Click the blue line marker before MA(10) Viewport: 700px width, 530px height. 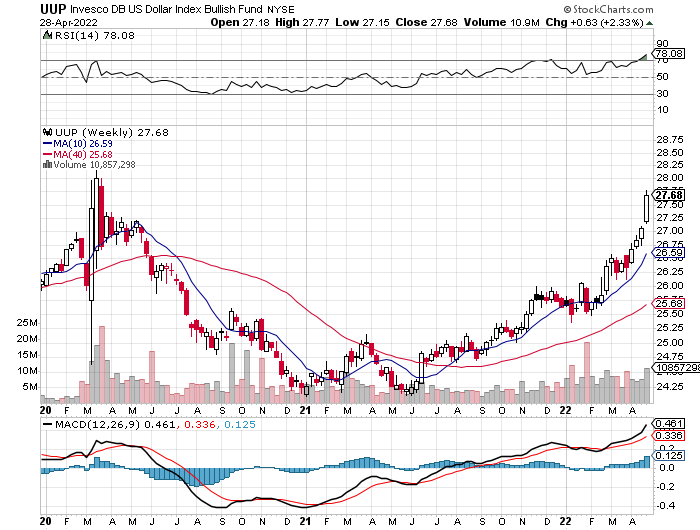pyautogui.click(x=47, y=143)
